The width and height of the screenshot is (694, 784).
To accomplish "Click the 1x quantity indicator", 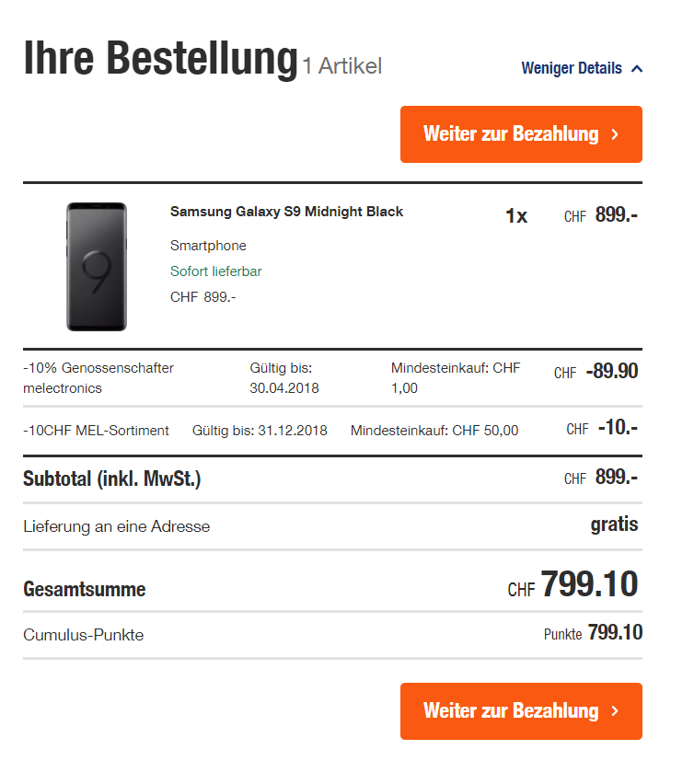I will pyautogui.click(x=516, y=216).
